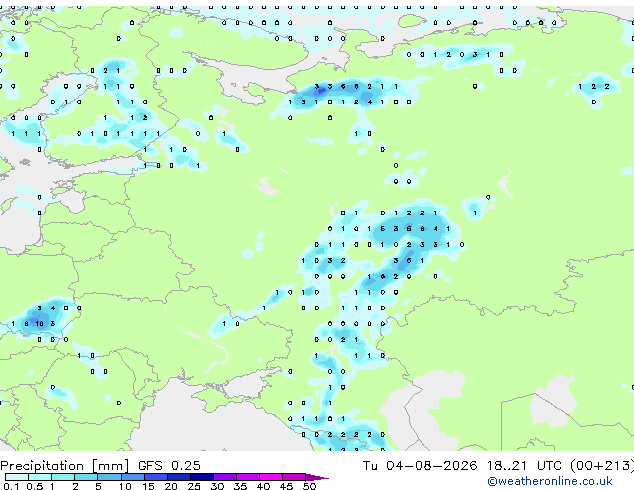
Task: Click the legend scale label "30"
Action: tap(218, 486)
